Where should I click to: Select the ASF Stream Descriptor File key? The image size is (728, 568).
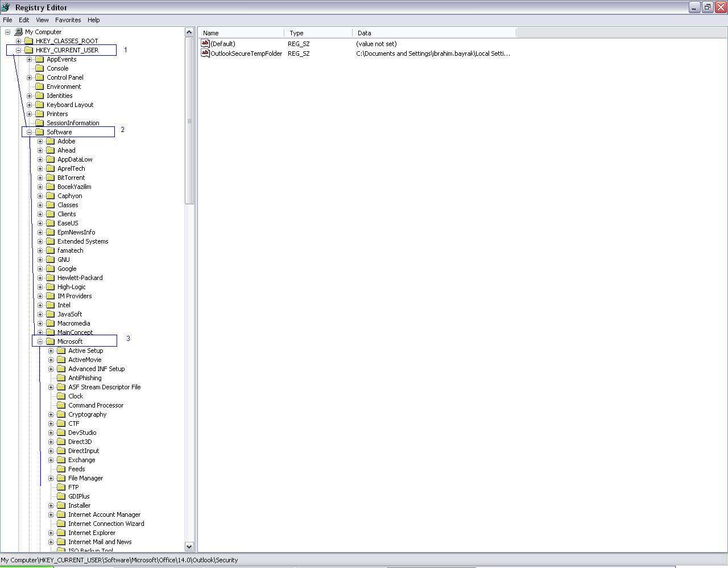[105, 387]
